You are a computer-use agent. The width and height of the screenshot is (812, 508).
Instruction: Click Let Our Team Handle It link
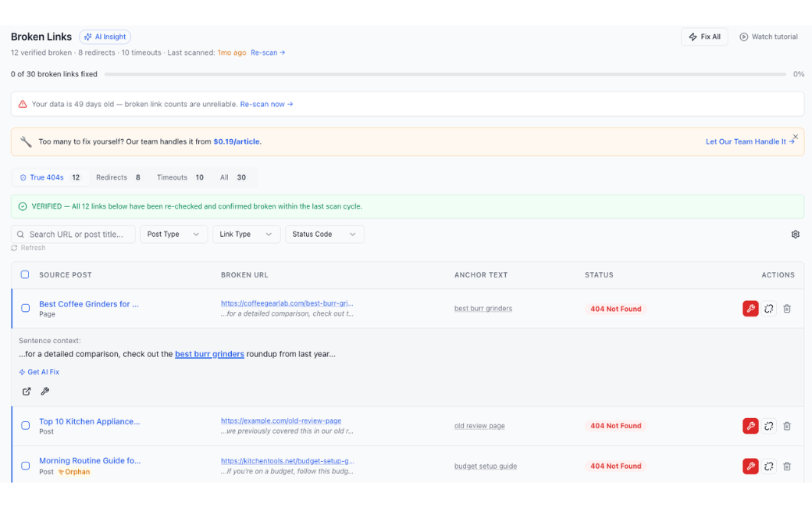click(750, 141)
